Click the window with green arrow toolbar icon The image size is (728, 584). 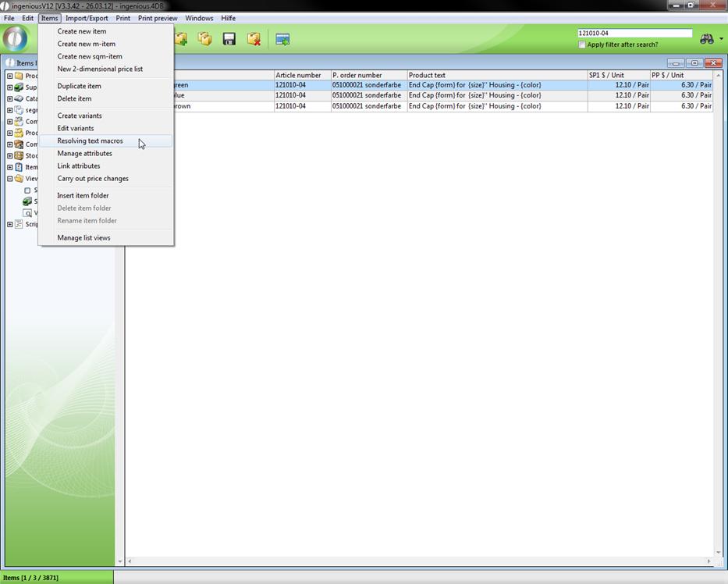coord(282,39)
